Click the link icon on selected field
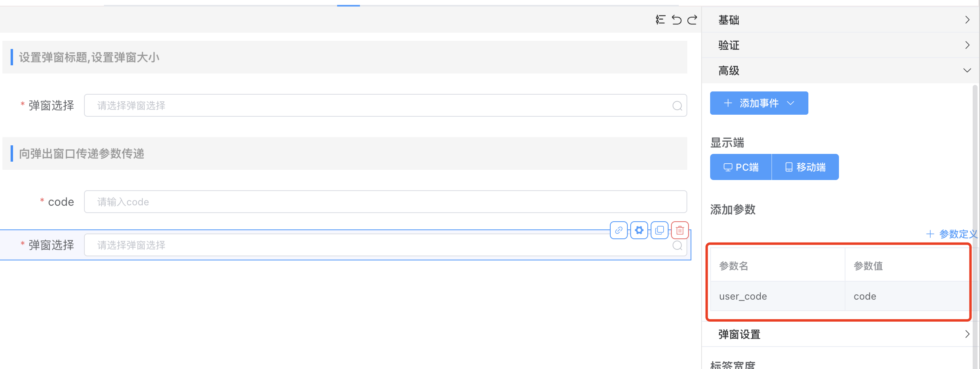The image size is (980, 369). pos(618,230)
